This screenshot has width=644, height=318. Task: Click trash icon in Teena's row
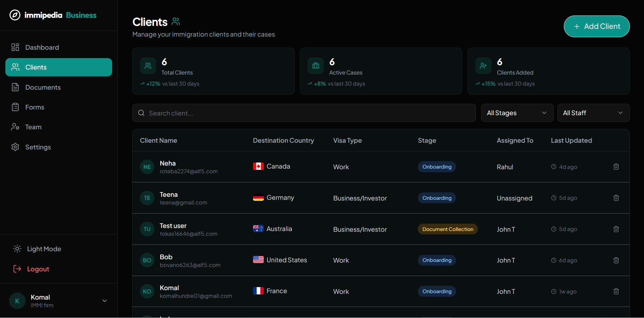(616, 198)
